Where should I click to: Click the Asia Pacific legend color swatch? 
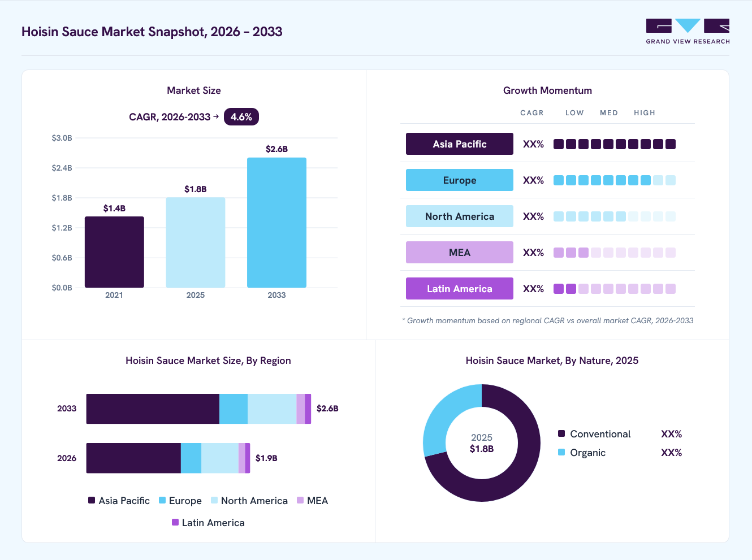pos(92,500)
